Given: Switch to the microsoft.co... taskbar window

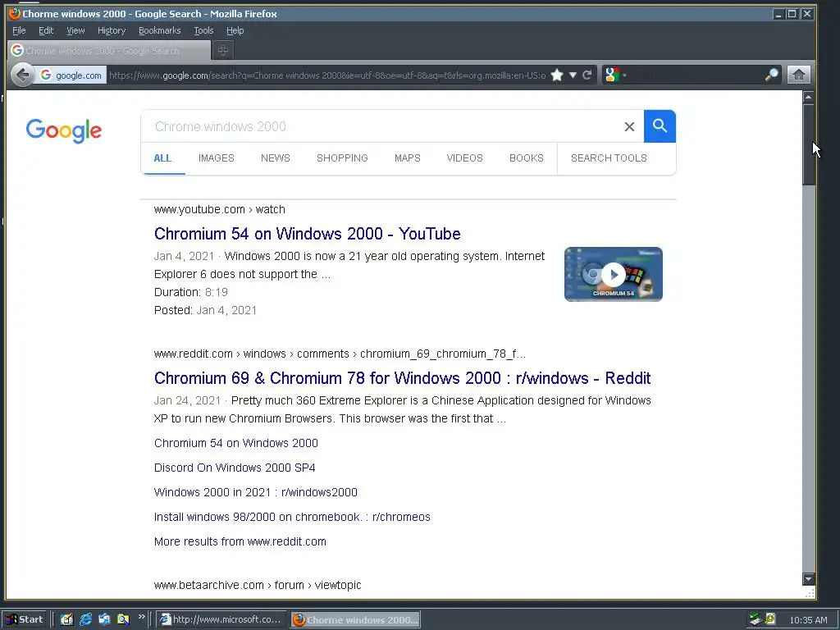Looking at the screenshot, I should (221, 619).
